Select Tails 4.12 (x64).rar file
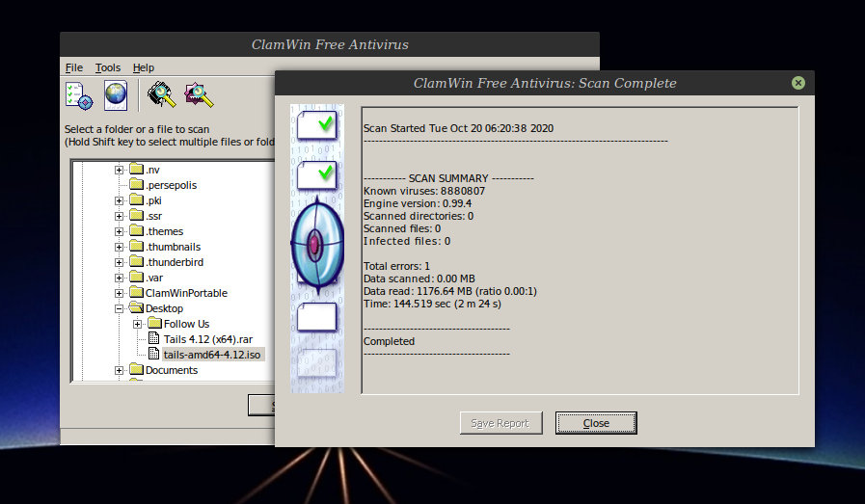Screen dimensions: 865x504 pos(208,339)
